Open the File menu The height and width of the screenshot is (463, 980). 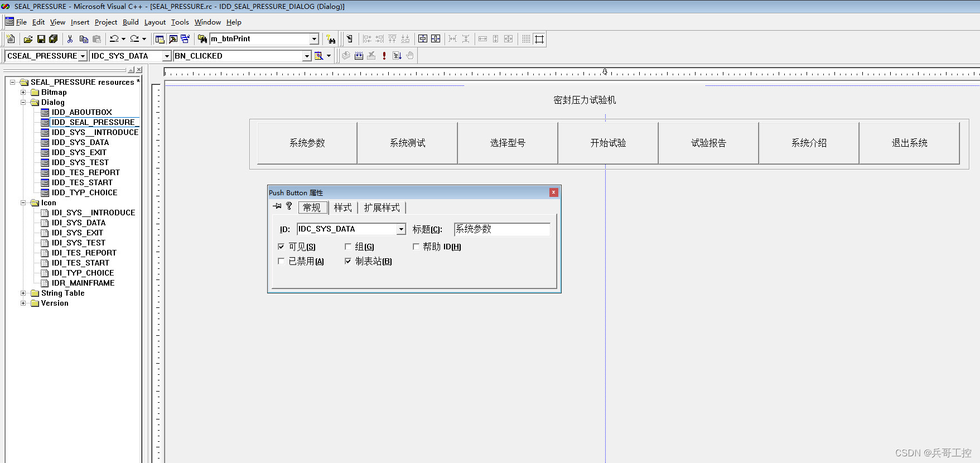[x=21, y=22]
